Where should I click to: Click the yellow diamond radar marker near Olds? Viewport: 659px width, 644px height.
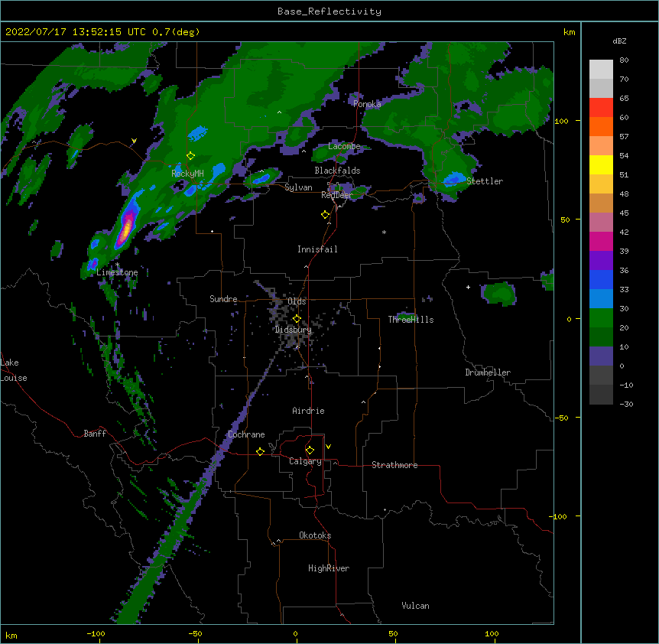[297, 318]
